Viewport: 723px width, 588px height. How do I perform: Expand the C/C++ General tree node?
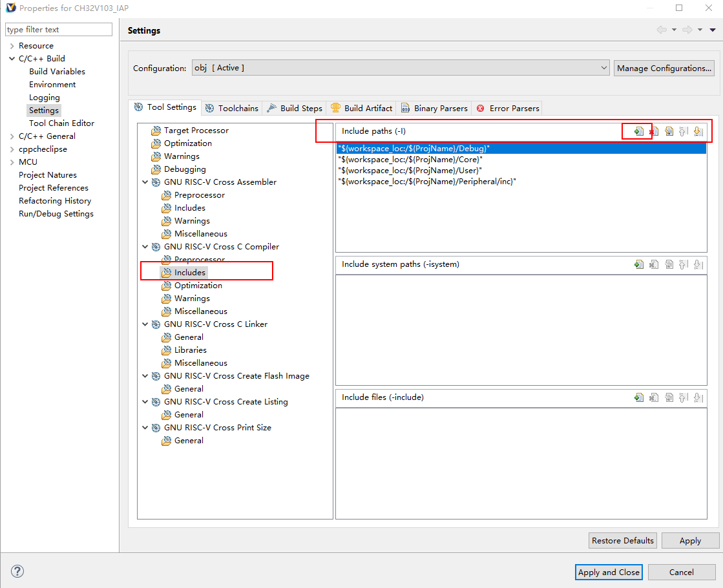pyautogui.click(x=12, y=136)
